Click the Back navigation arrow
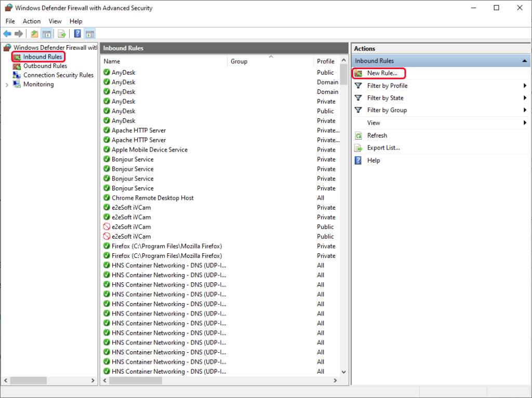The width and height of the screenshot is (532, 398). [x=7, y=33]
